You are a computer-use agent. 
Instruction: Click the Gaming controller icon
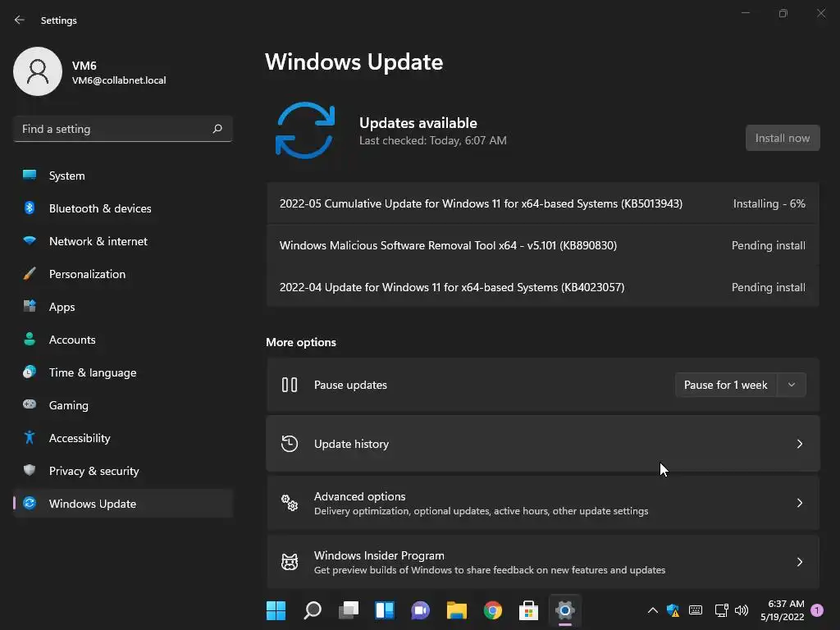pyautogui.click(x=30, y=404)
